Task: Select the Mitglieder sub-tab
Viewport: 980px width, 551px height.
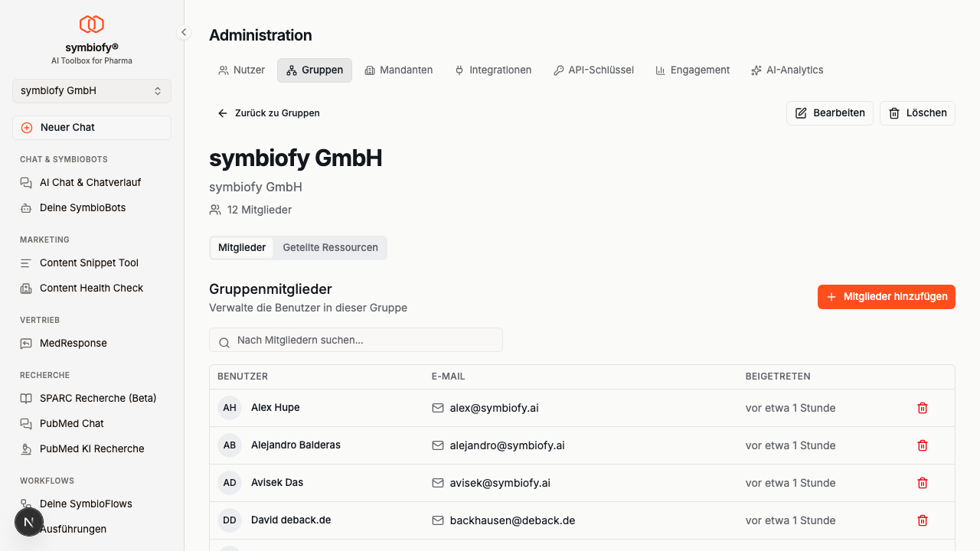Action: click(x=242, y=248)
